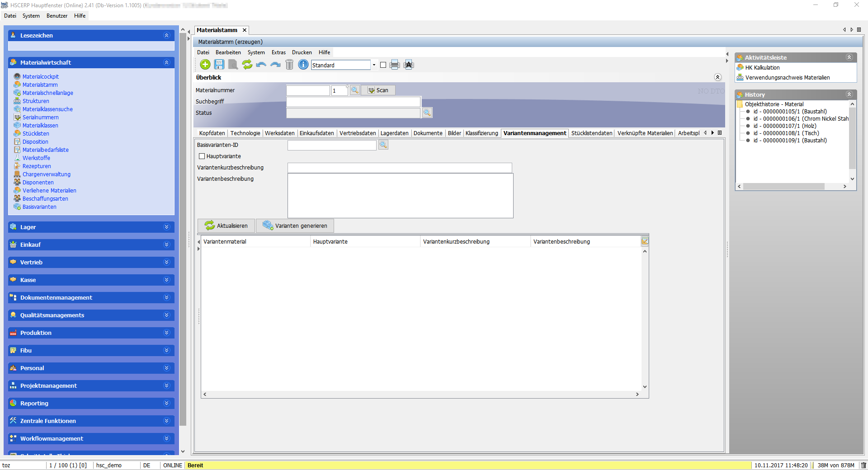
Task: Enable the Hauptvariante checkbox
Action: tap(202, 156)
